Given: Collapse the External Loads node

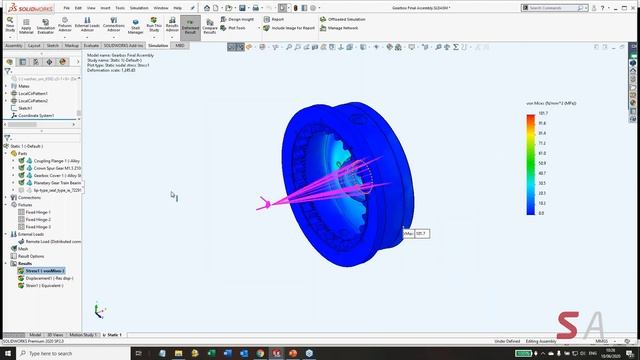Looking at the screenshot, I should pyautogui.click(x=6, y=234).
